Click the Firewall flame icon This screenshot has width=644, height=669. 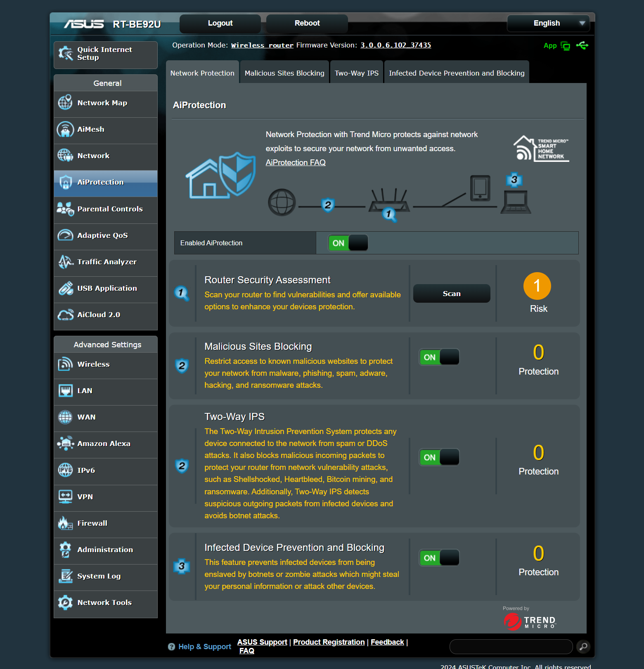(65, 523)
